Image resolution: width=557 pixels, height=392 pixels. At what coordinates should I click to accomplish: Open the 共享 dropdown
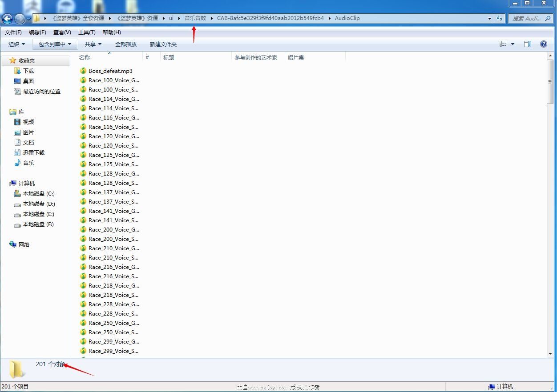(93, 44)
